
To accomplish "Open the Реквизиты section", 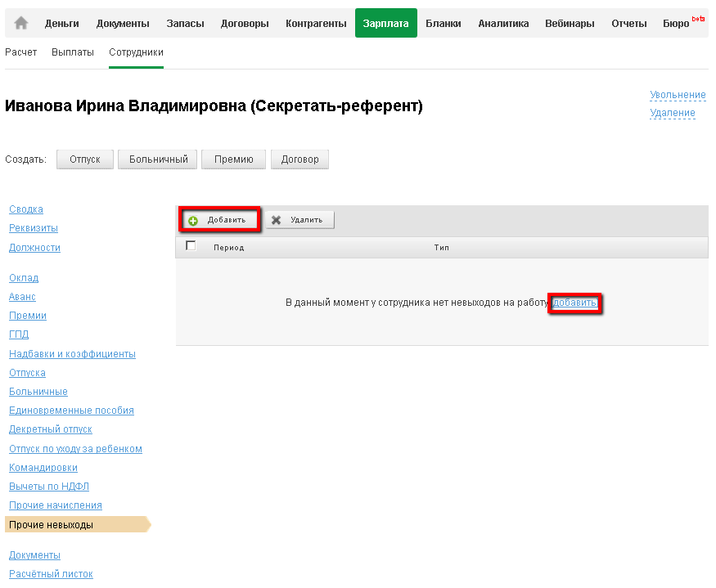I will (34, 228).
